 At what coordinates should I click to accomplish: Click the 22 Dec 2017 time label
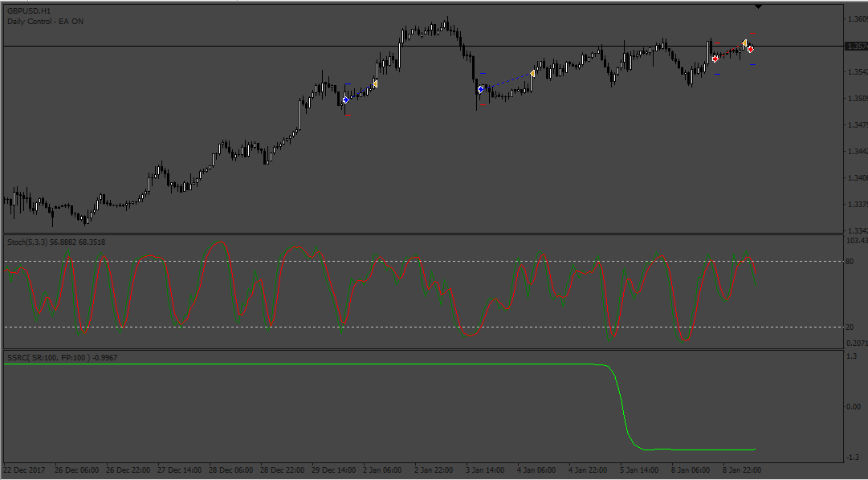[24, 470]
